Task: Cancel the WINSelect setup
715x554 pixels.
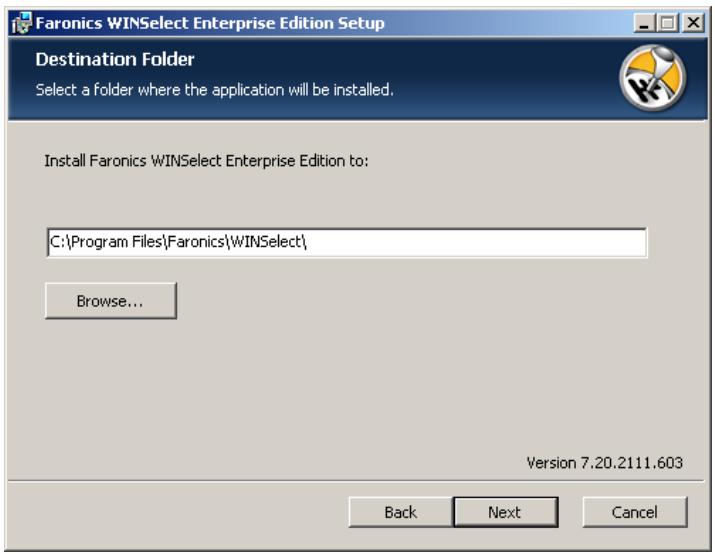Action: click(635, 512)
